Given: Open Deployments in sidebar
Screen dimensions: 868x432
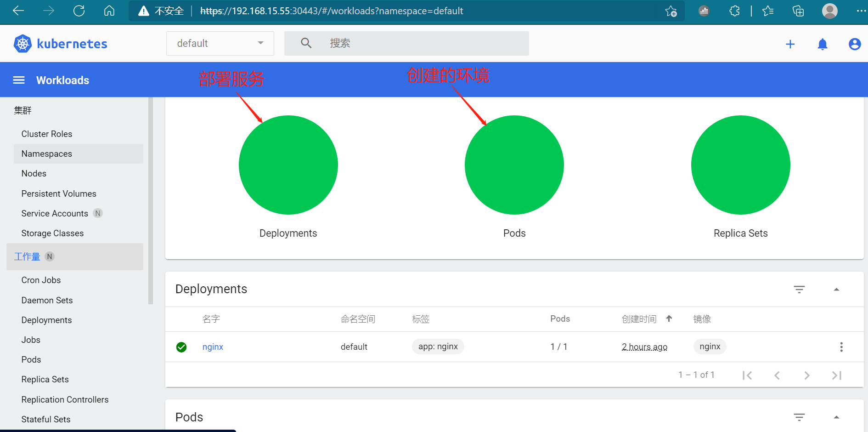Looking at the screenshot, I should tap(46, 320).
